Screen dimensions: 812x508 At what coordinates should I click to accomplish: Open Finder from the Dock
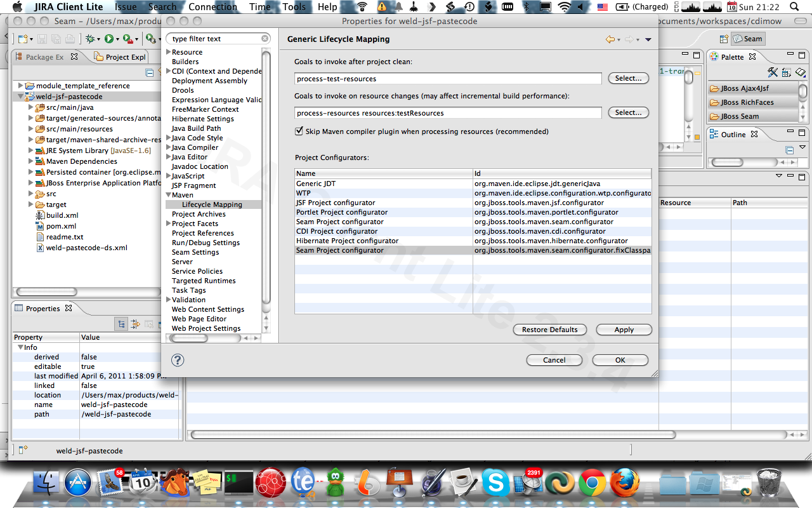pos(46,483)
